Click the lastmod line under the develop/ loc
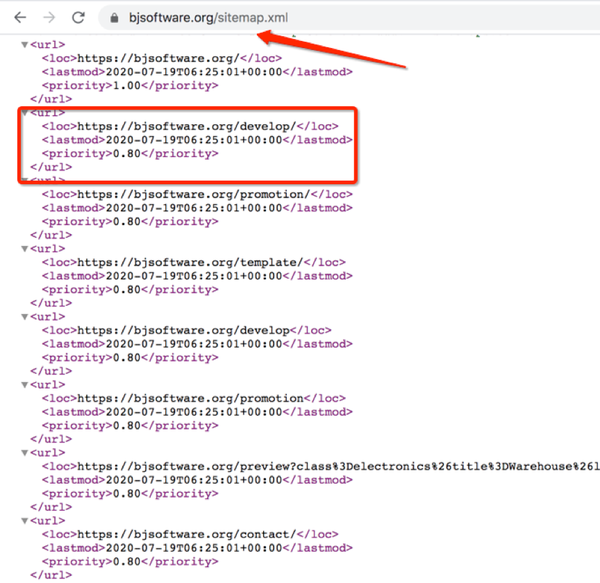600x583 pixels. tap(197, 140)
